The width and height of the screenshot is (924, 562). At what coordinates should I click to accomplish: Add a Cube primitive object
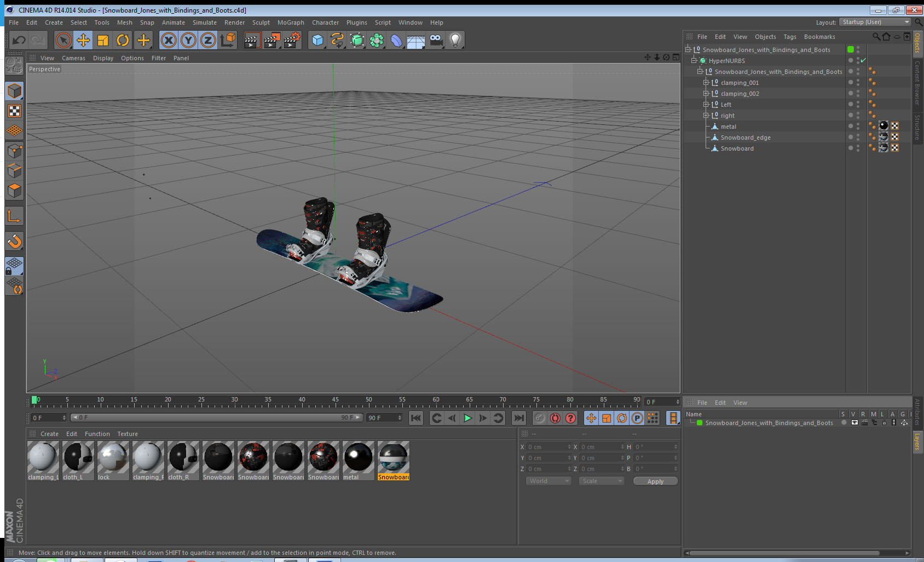317,40
